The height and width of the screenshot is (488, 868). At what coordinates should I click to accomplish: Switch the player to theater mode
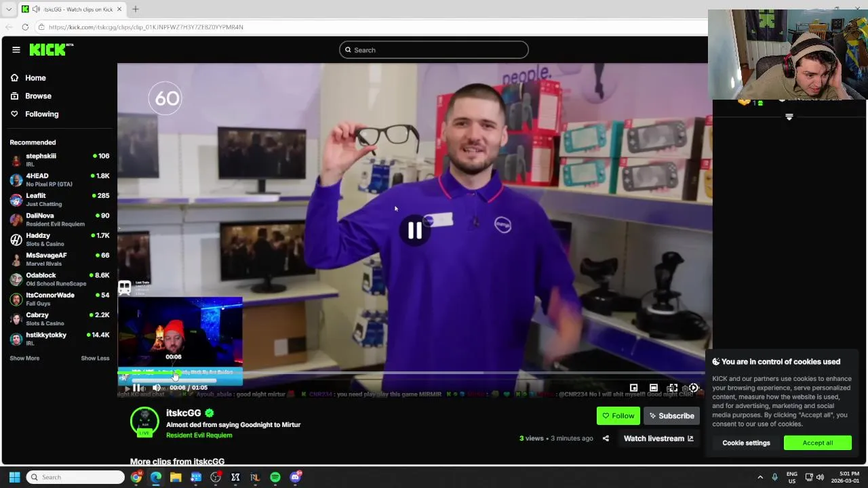tap(653, 388)
